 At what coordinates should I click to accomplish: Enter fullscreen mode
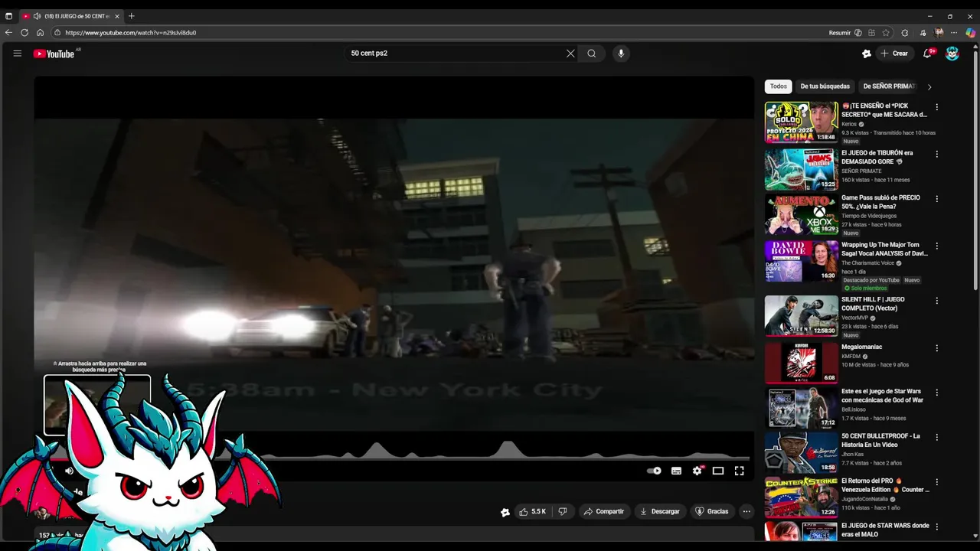point(740,471)
